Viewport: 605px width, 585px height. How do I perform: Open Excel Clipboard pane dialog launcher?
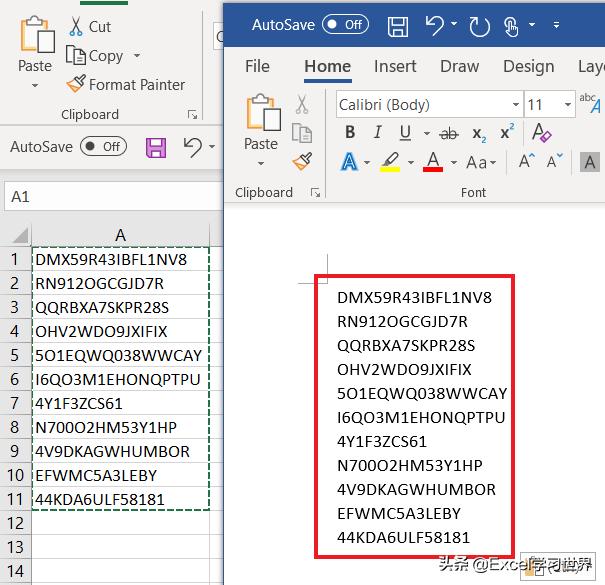[192, 115]
